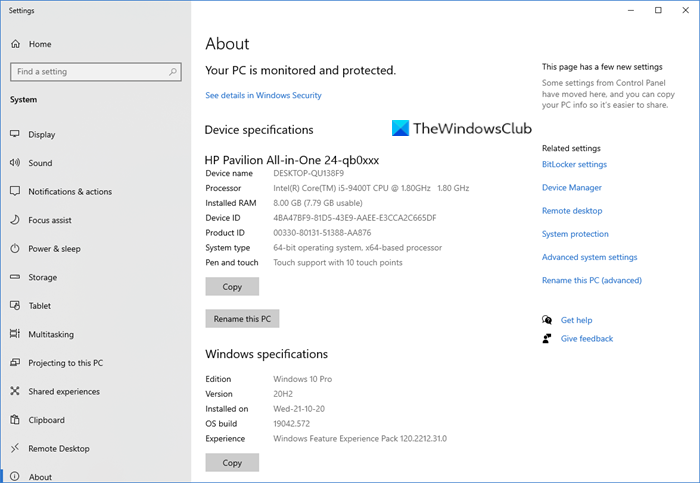Click Device specifications heading

[259, 130]
